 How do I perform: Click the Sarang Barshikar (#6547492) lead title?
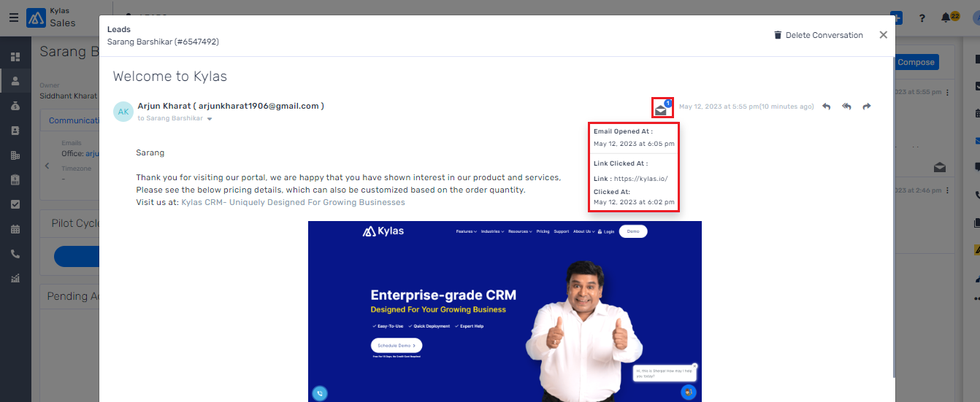tap(163, 42)
